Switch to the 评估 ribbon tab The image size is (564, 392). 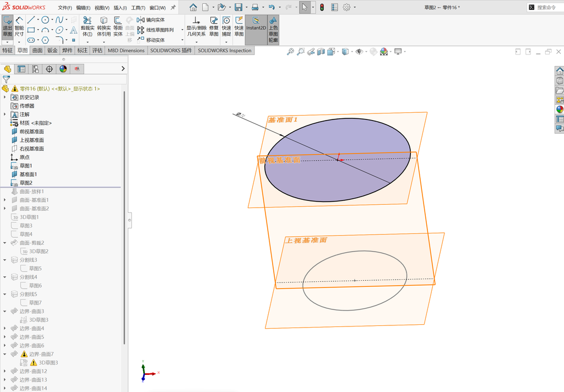(97, 50)
